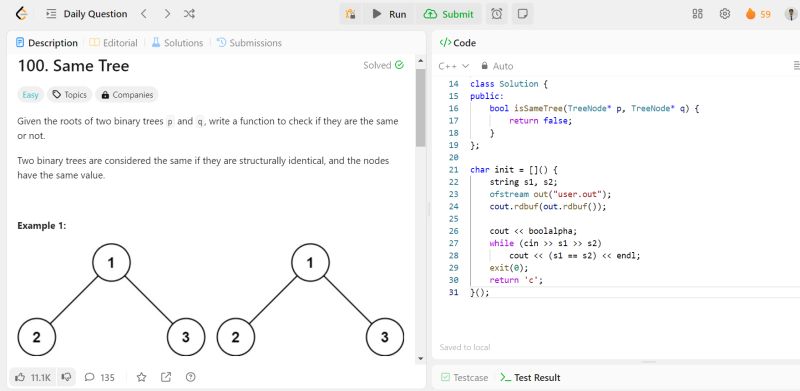
Task: Click the editor menu icon at right edge
Action: [796, 66]
